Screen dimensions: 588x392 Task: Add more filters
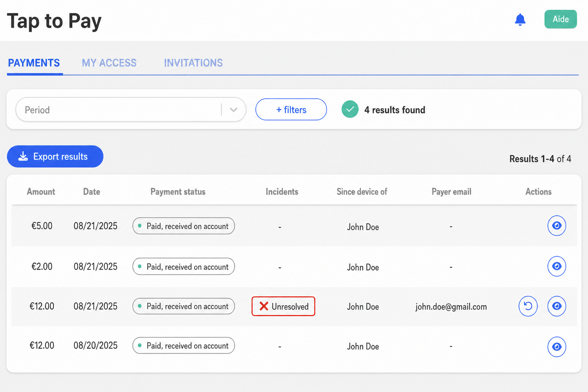coord(291,109)
